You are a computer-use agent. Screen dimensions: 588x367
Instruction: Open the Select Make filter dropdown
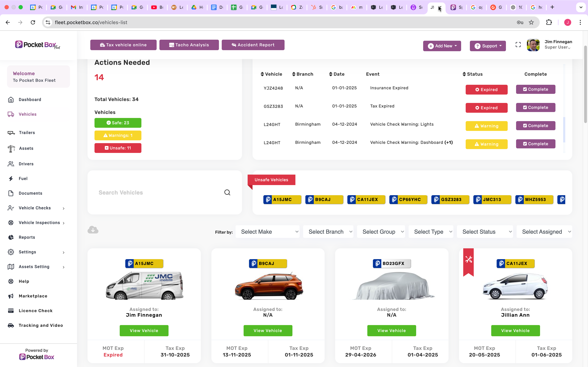coord(267,232)
